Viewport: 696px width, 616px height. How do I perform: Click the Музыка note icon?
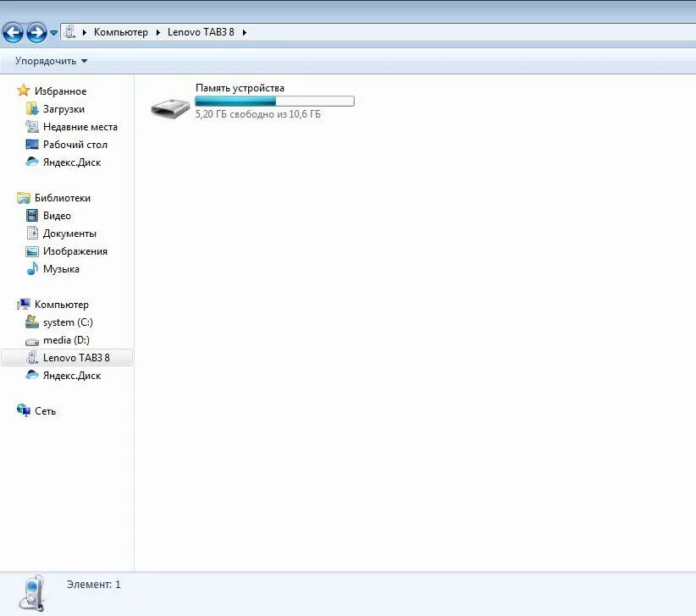point(32,269)
